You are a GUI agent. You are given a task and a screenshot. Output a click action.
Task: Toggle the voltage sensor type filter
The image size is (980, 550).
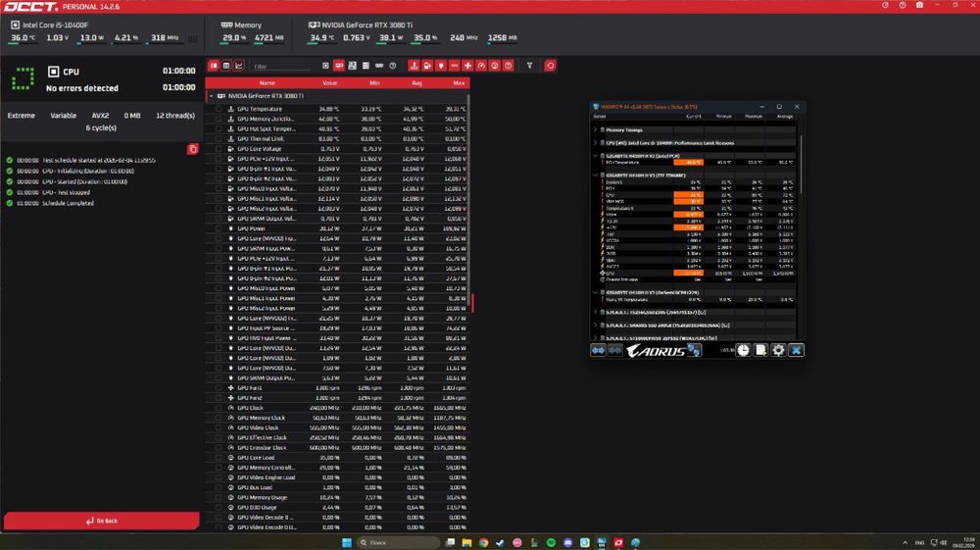427,66
